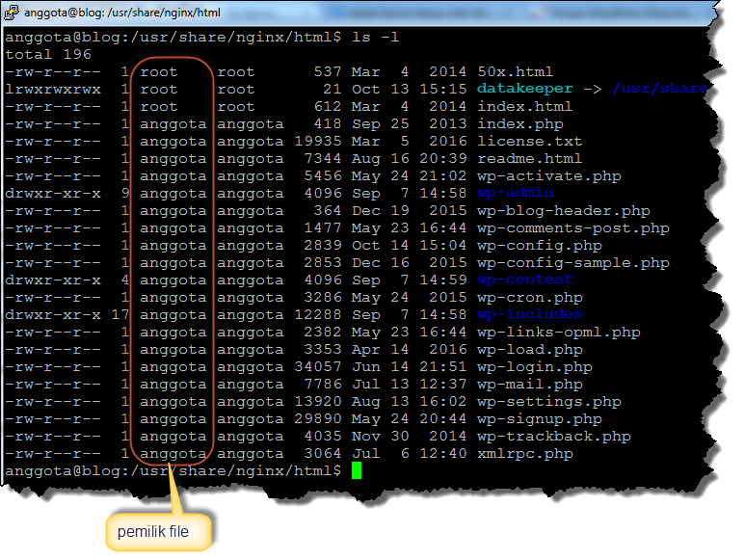Image resolution: width=745 pixels, height=560 pixels.
Task: Click the /usr/share symlink target path
Action: click(x=659, y=89)
